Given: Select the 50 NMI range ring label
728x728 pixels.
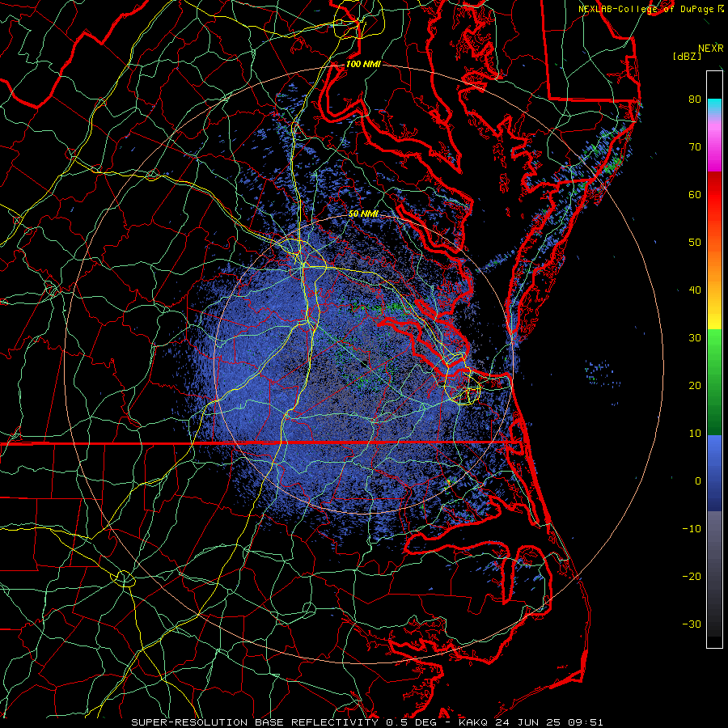Looking at the screenshot, I should pos(363,214).
